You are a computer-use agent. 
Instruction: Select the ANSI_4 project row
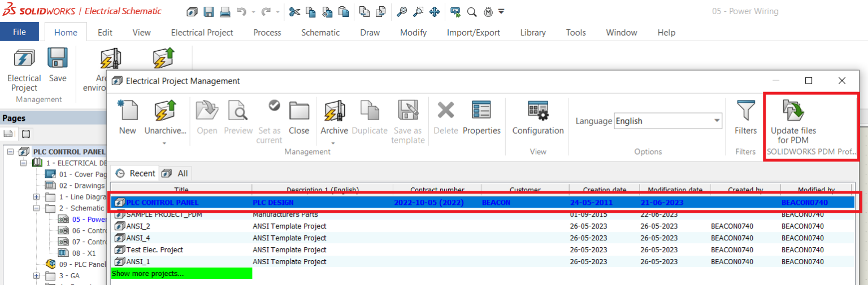(483, 238)
